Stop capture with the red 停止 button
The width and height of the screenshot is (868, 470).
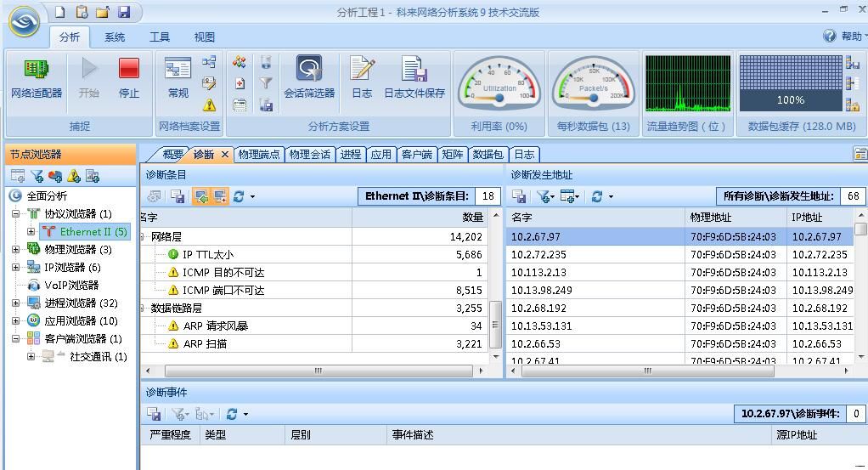click(x=129, y=79)
